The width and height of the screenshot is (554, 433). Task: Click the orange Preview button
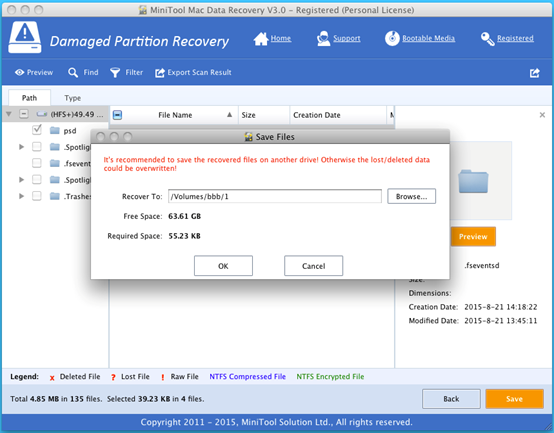(x=473, y=237)
